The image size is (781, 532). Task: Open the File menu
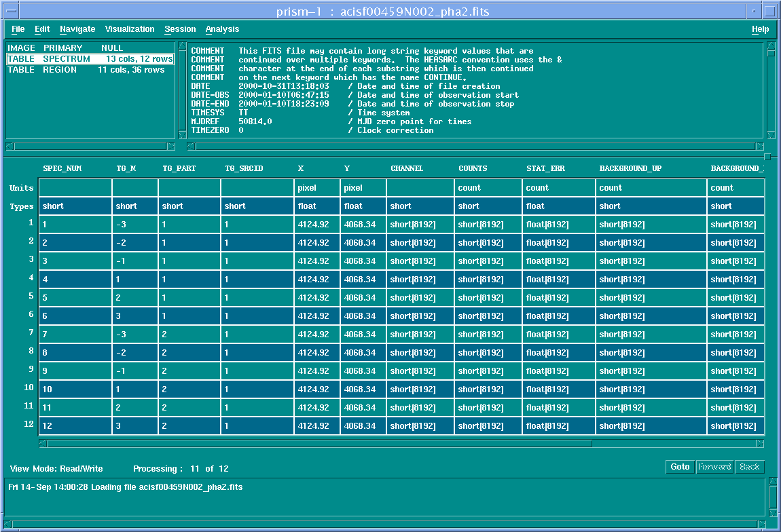[x=18, y=29]
